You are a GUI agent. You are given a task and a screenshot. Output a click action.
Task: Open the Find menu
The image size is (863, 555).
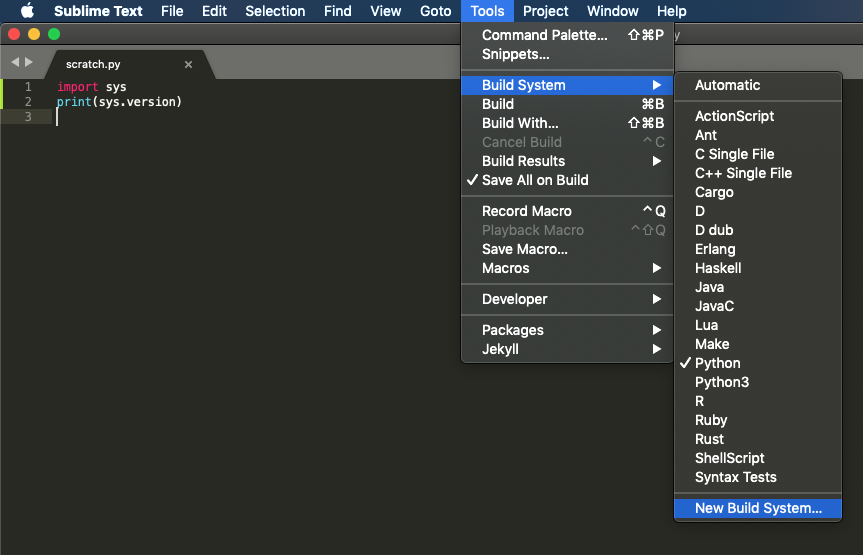[337, 11]
